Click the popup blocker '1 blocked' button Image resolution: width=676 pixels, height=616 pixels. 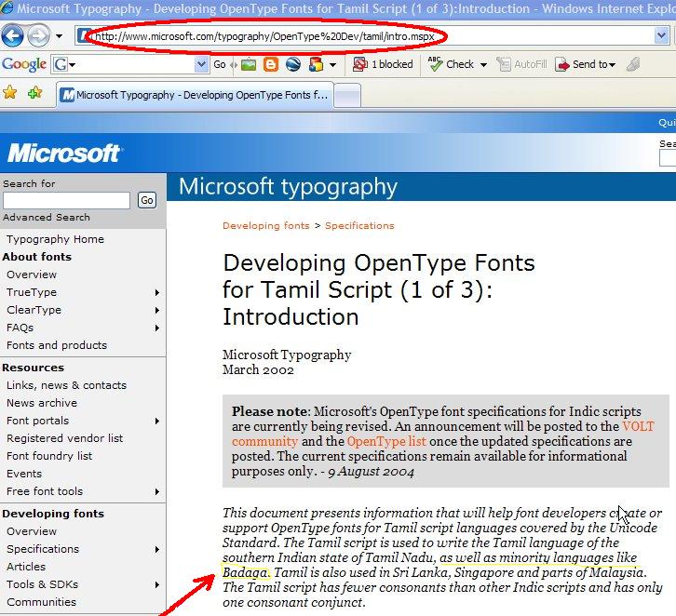pos(383,64)
